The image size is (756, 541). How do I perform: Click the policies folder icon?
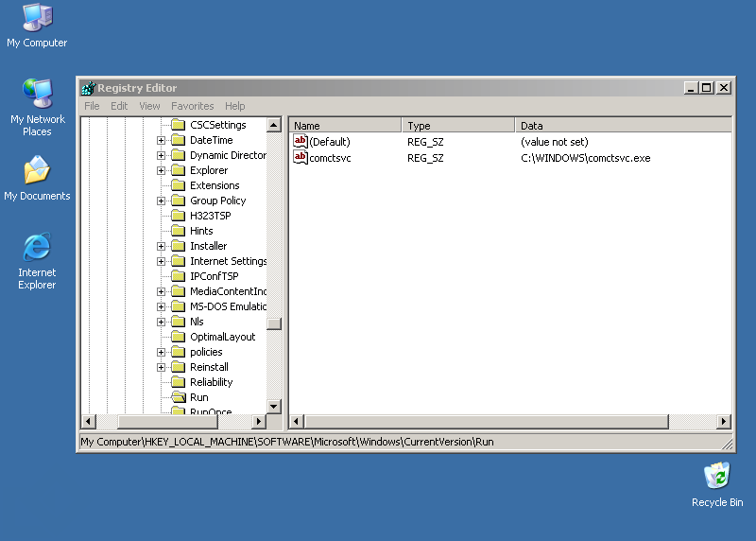[x=179, y=352]
